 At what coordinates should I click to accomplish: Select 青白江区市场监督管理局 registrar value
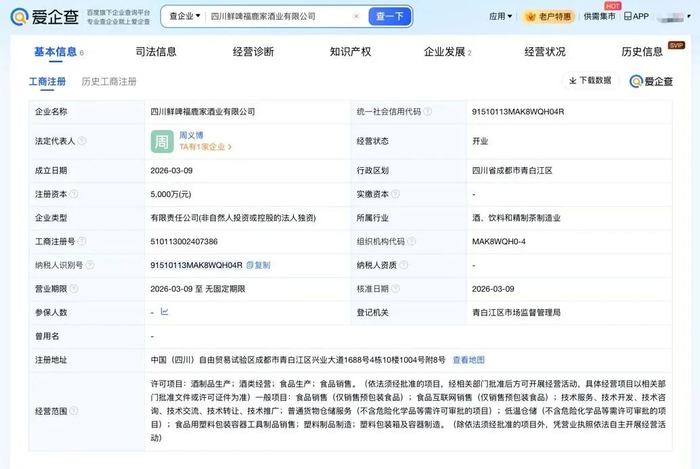coord(516,312)
